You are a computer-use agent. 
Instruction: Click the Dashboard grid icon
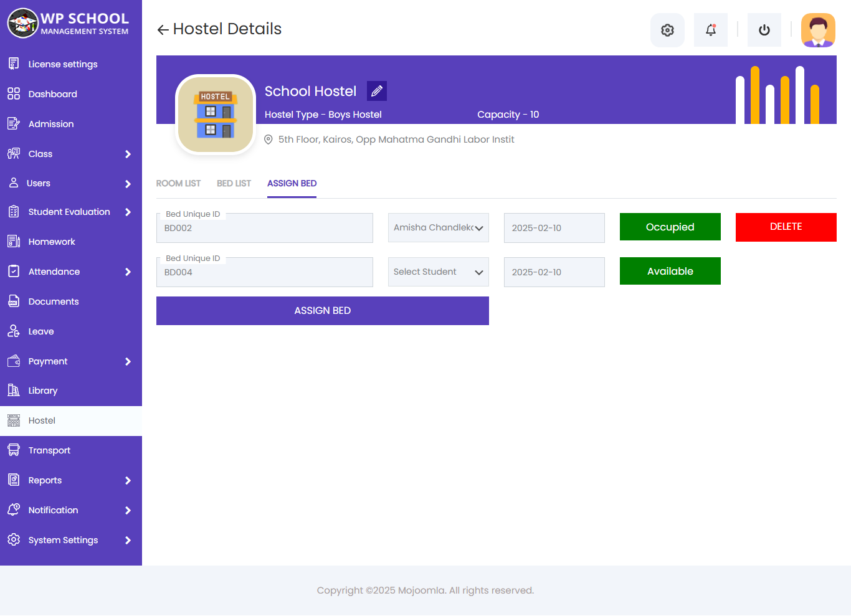14,93
